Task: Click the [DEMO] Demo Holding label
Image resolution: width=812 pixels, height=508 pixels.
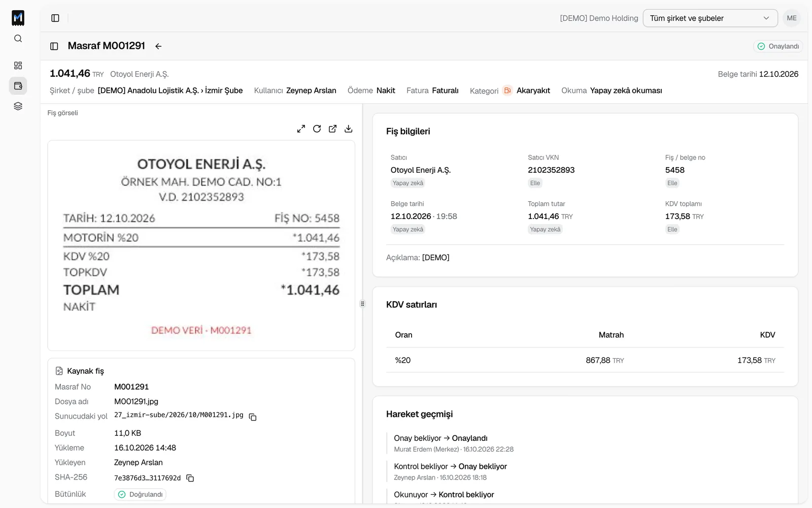Action: click(599, 18)
